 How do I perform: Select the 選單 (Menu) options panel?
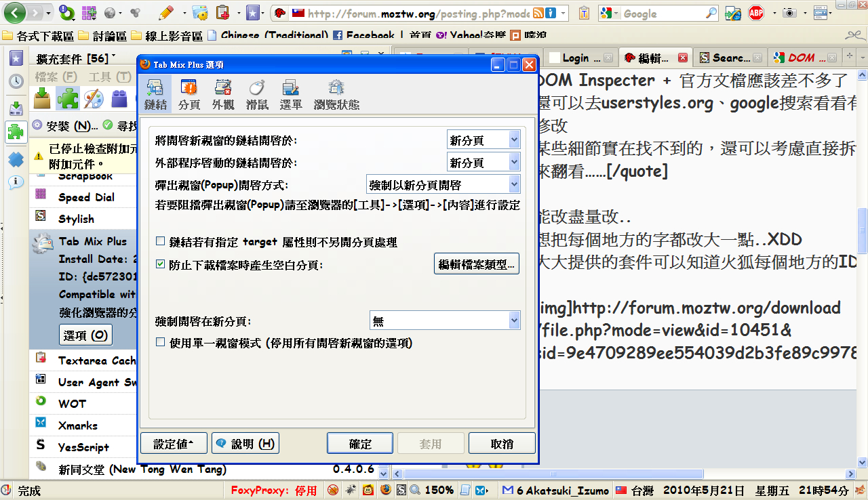click(x=291, y=93)
